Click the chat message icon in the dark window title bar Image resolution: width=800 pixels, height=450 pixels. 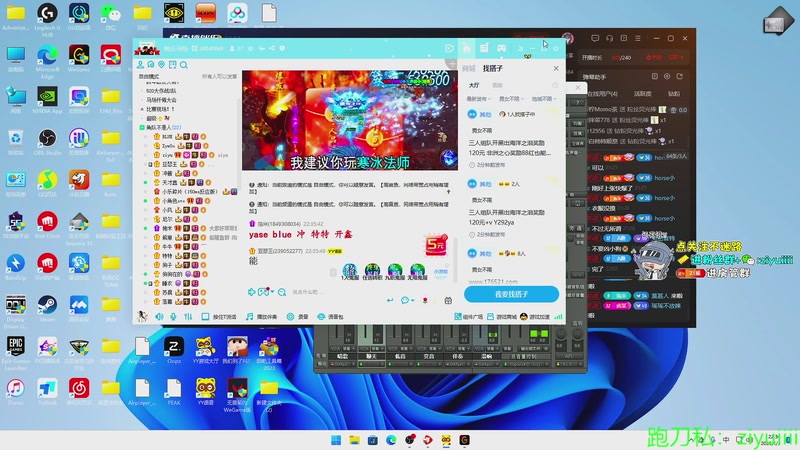[595, 38]
